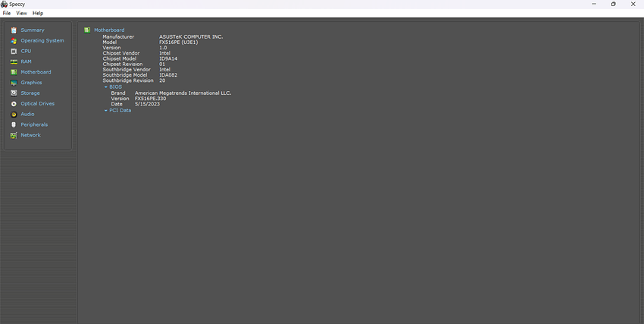644x324 pixels.
Task: Click the Graphics monitor icon
Action: coord(14,83)
